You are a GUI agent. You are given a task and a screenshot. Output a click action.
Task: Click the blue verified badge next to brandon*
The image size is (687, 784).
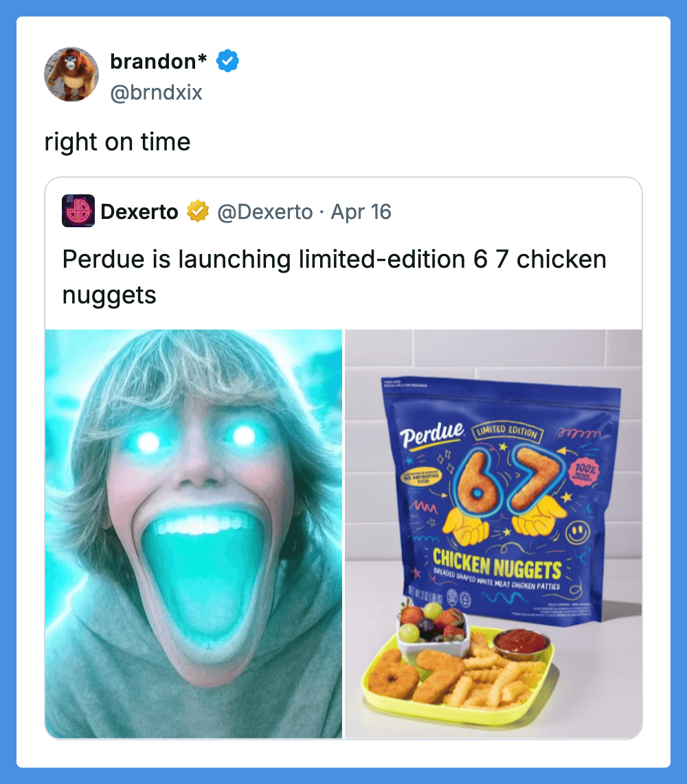(x=227, y=61)
